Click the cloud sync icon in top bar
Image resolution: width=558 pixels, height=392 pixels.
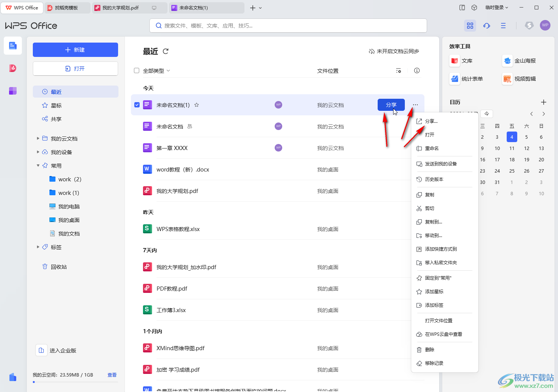pos(487,26)
